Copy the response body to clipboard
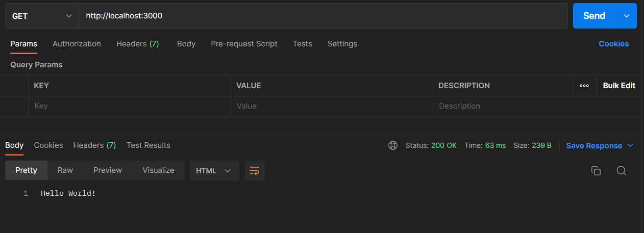Screen dimensions: 644x233 pyautogui.click(x=596, y=171)
